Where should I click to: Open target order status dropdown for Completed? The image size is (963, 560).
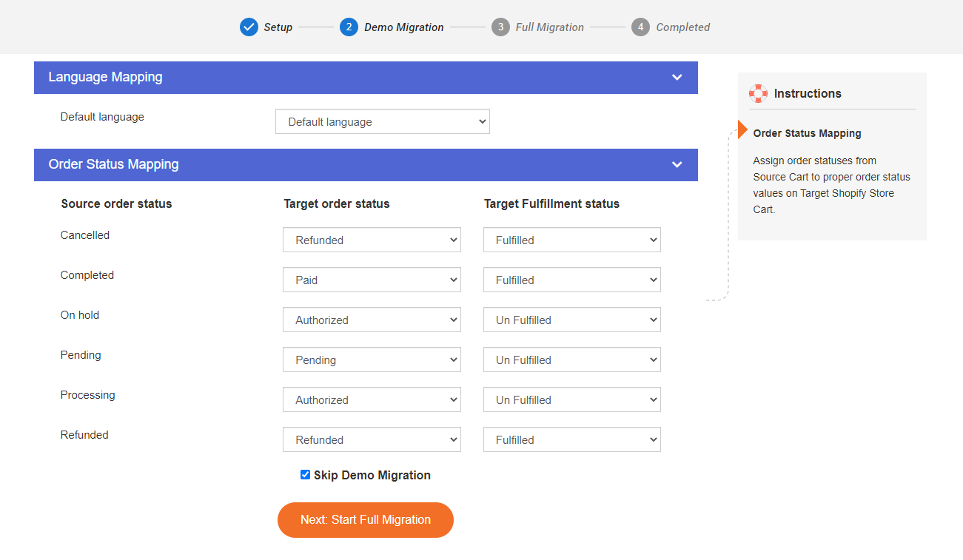tap(372, 280)
